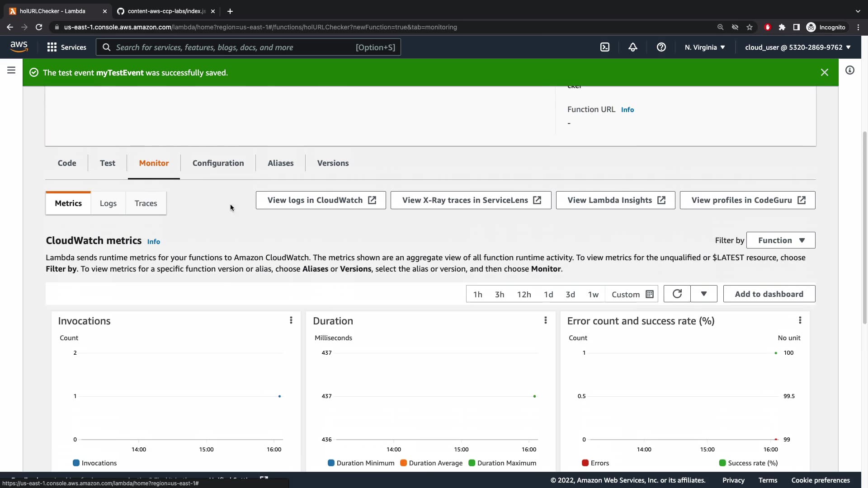Click the help question mark icon
This screenshot has width=868, height=488.
pyautogui.click(x=661, y=47)
